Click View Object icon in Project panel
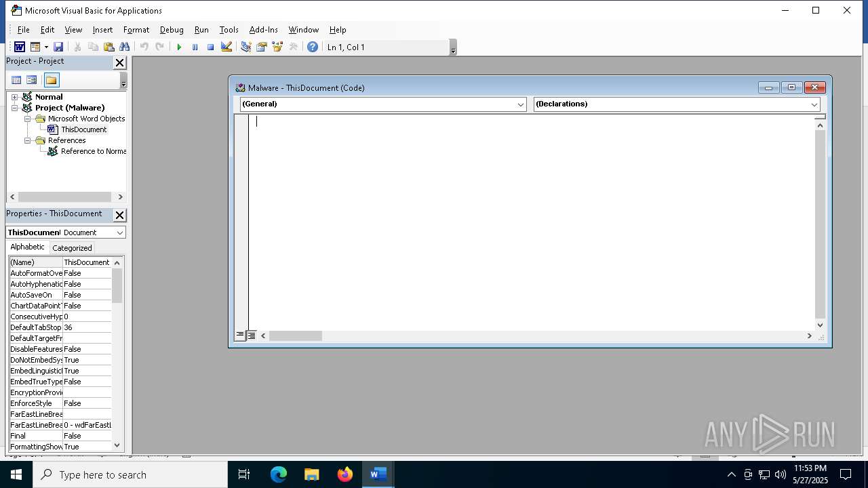The width and height of the screenshot is (868, 488). pyautogui.click(x=32, y=80)
